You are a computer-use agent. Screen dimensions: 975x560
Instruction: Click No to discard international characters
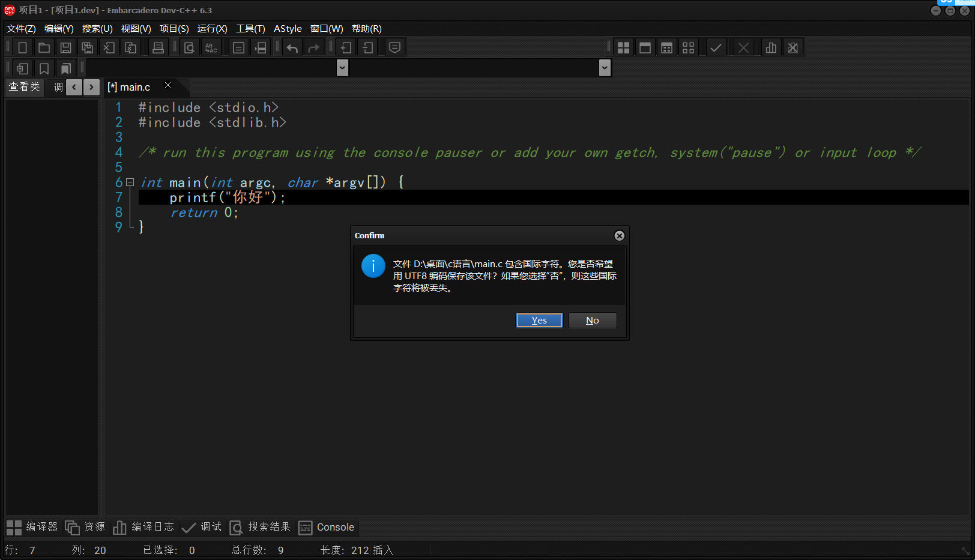(592, 320)
